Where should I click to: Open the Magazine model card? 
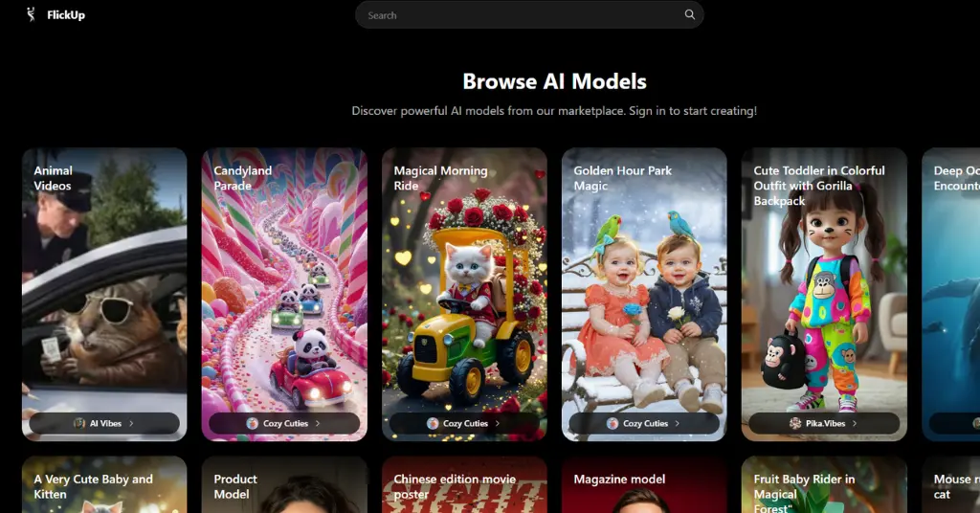(x=644, y=485)
